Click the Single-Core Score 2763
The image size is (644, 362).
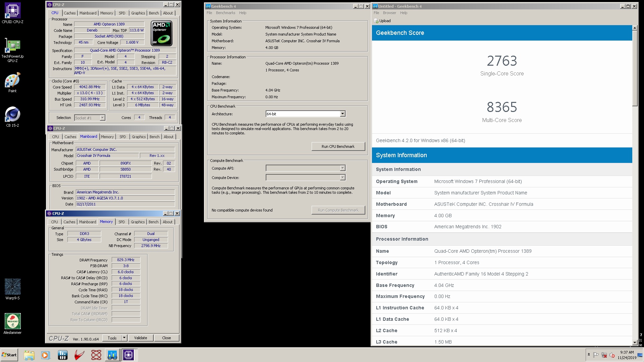502,61
